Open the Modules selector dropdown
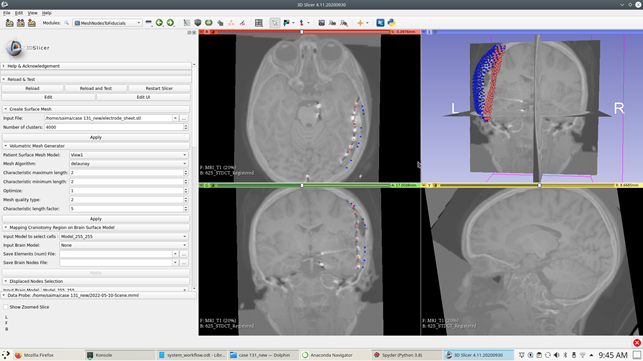 pos(107,23)
